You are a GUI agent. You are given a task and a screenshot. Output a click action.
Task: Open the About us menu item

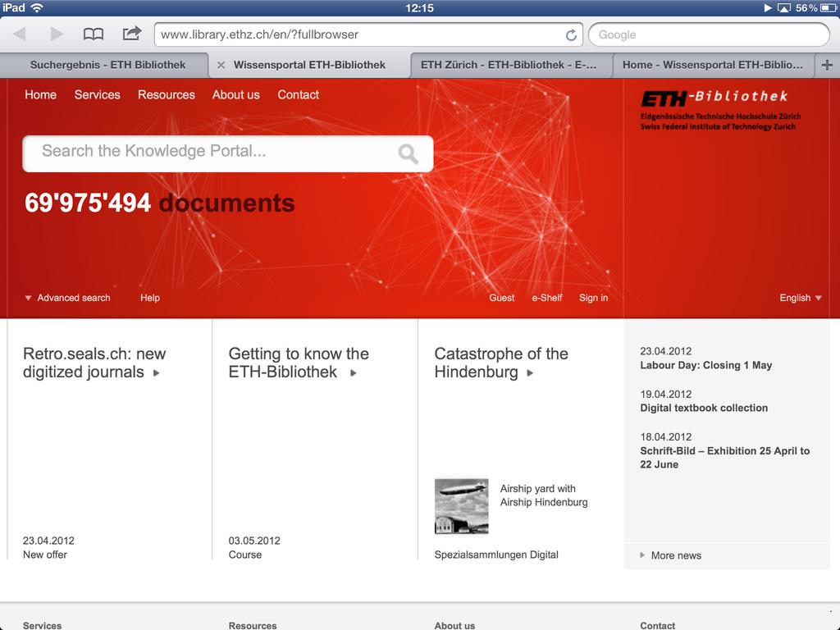click(235, 95)
